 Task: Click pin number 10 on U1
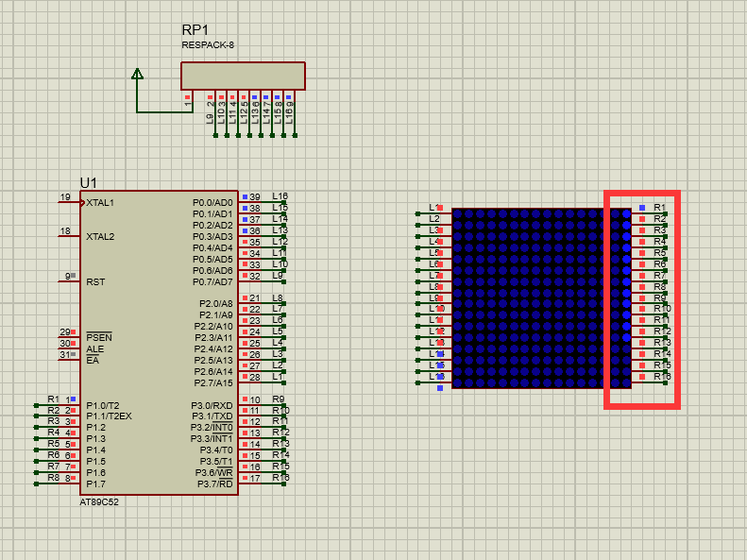click(x=255, y=400)
